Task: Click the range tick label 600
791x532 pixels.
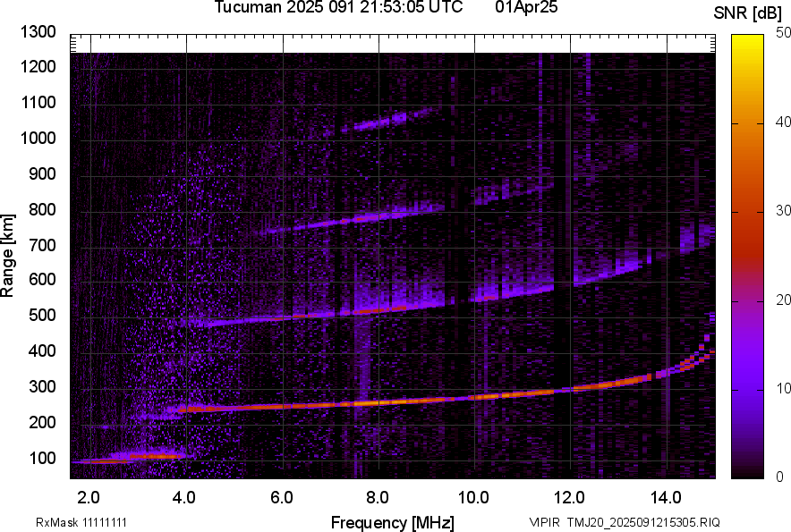Action: (42, 279)
